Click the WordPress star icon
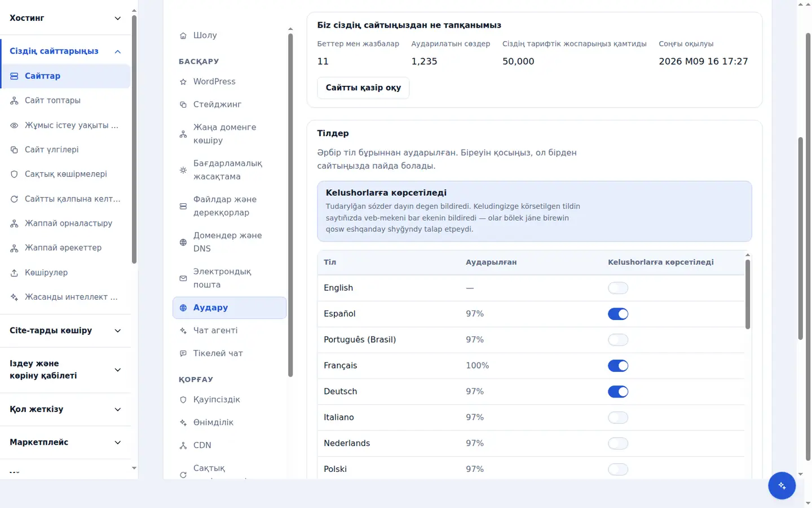This screenshot has width=812, height=508. point(183,82)
